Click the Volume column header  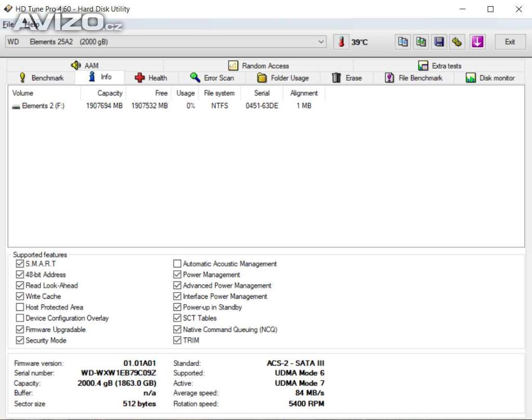click(x=45, y=93)
